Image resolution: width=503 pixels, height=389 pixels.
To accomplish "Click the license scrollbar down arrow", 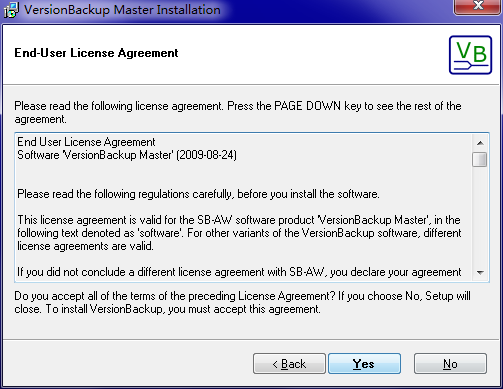I will (480, 273).
